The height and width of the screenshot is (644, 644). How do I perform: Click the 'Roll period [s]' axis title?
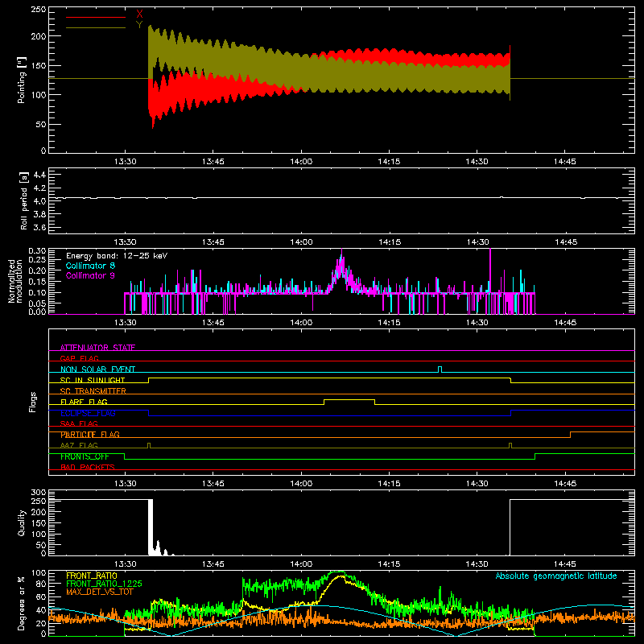24,200
